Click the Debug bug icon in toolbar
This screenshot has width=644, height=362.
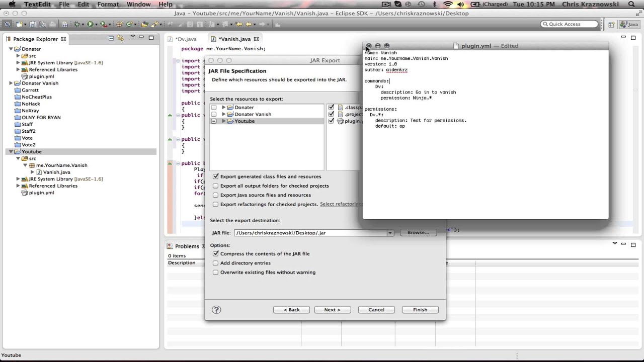click(x=77, y=24)
